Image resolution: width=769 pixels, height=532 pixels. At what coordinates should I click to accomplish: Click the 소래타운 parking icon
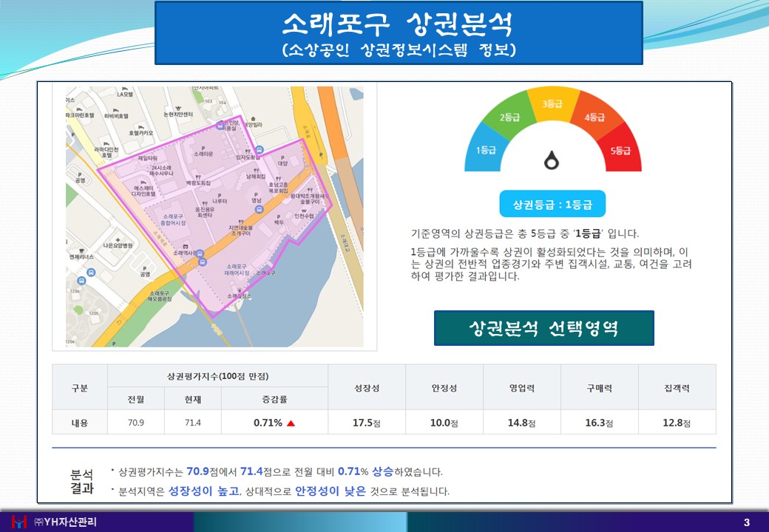pyautogui.click(x=203, y=149)
